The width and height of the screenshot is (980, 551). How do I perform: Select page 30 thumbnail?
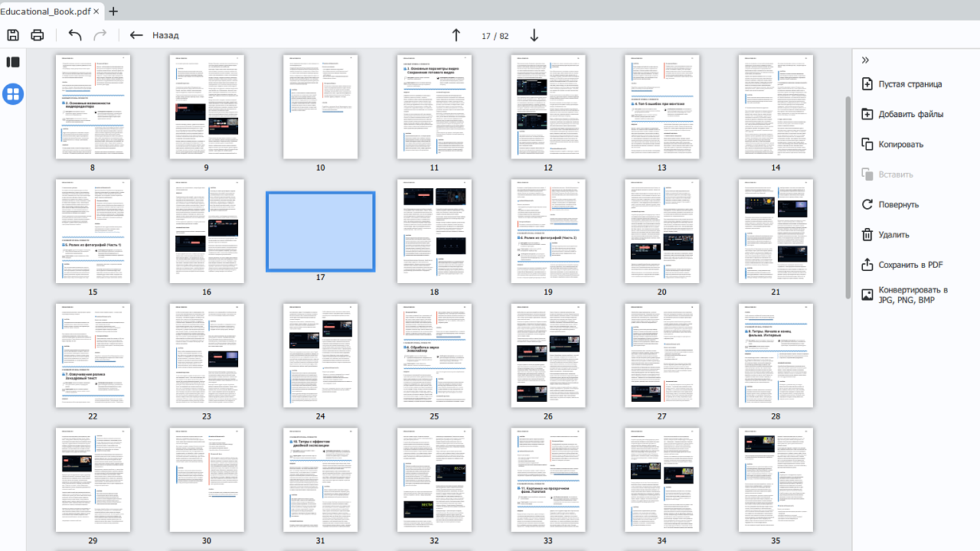[207, 480]
